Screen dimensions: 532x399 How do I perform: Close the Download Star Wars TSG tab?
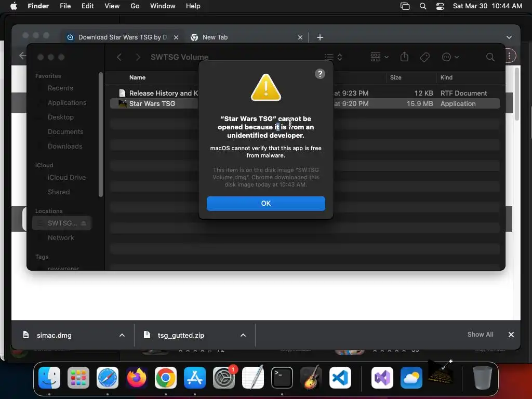tap(176, 37)
